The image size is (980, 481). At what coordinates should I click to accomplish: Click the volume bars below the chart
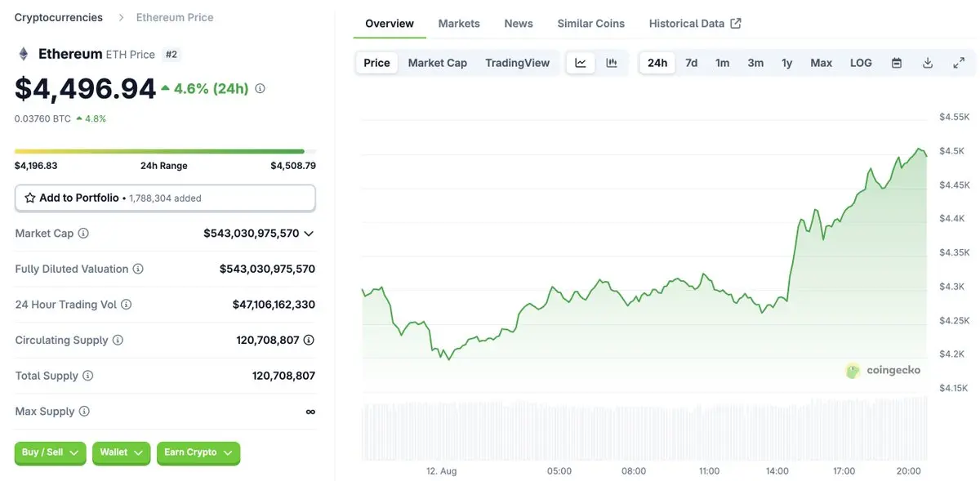tap(644, 428)
